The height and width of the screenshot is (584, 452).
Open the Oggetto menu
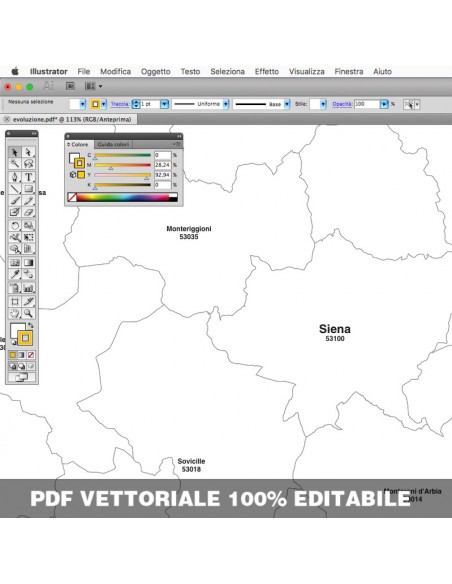coord(156,72)
